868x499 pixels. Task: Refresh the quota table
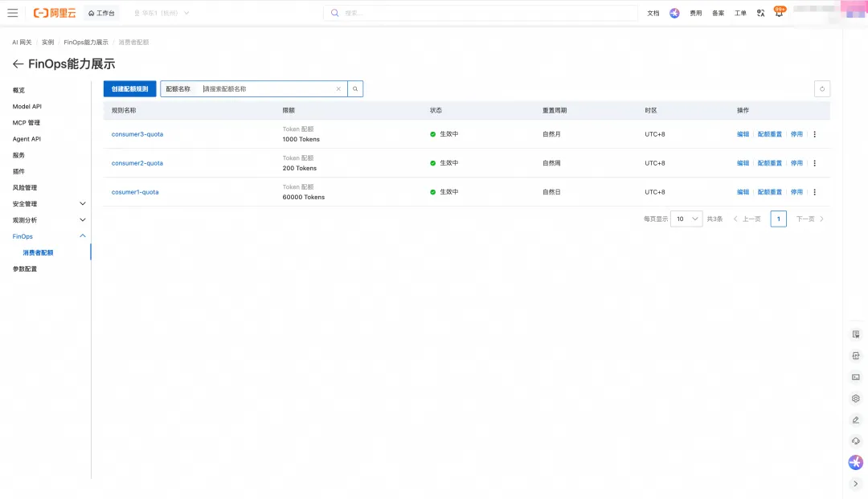coord(822,88)
